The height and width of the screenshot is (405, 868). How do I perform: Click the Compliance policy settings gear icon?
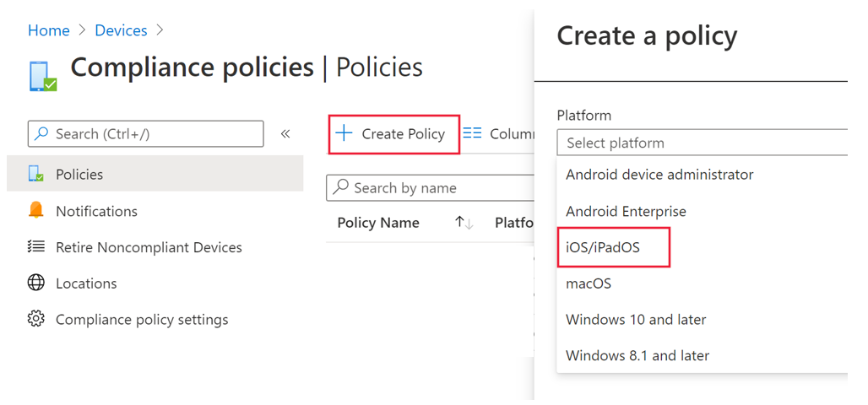coord(36,320)
